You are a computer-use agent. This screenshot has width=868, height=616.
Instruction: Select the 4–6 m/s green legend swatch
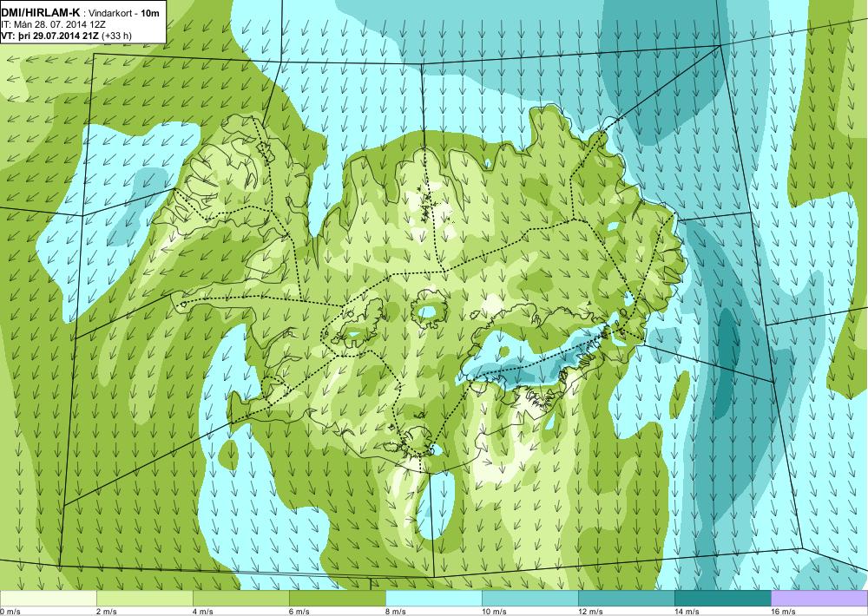pos(240,598)
